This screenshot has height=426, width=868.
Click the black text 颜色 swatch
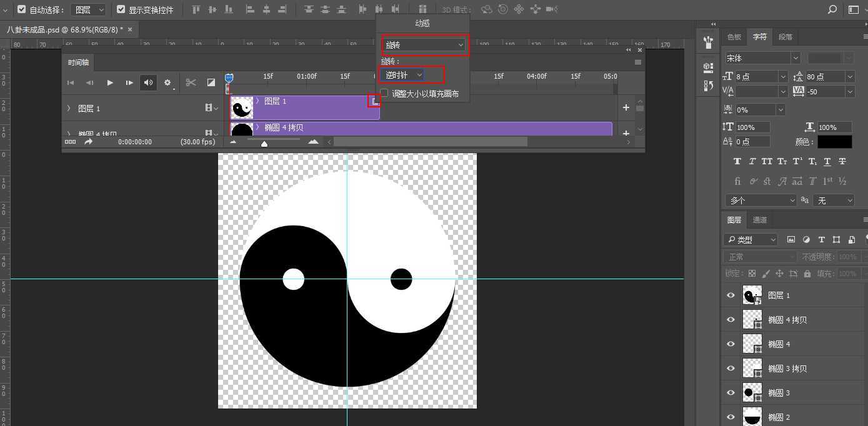click(x=834, y=142)
